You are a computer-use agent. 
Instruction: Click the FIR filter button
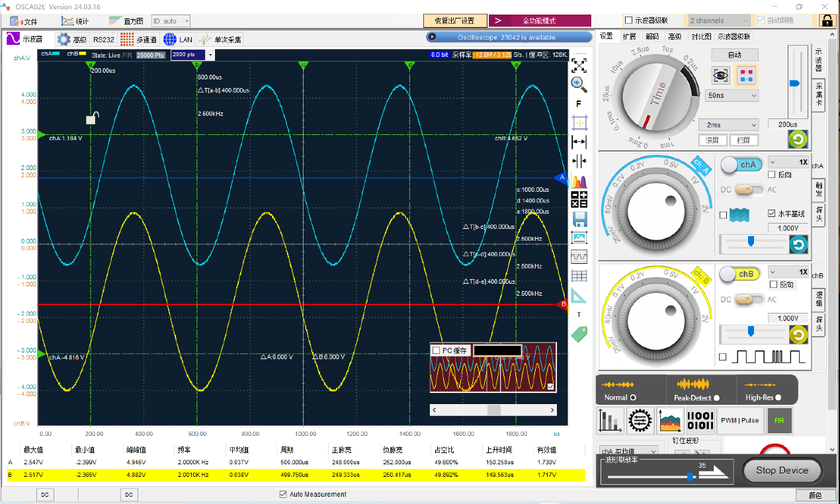pos(779,420)
